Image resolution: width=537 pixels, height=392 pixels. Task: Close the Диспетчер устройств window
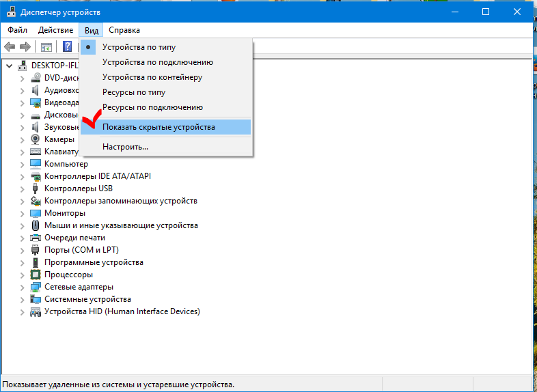517,12
